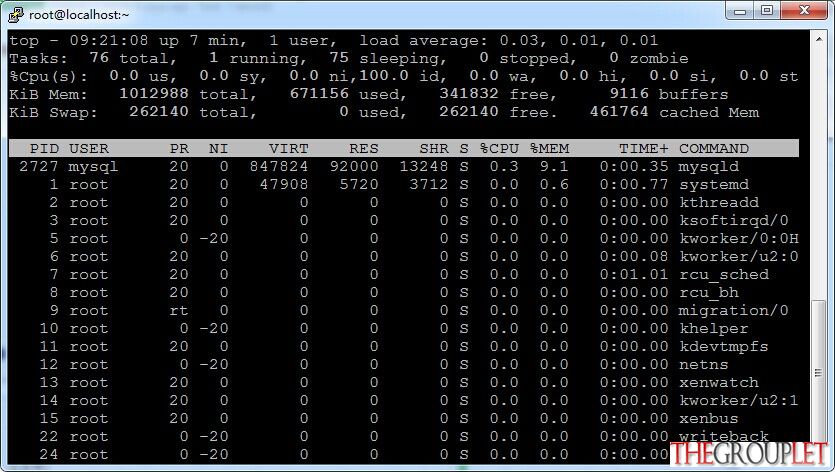Image resolution: width=835 pixels, height=472 pixels.
Task: Close the root@localhost terminal window
Action: coord(805,11)
